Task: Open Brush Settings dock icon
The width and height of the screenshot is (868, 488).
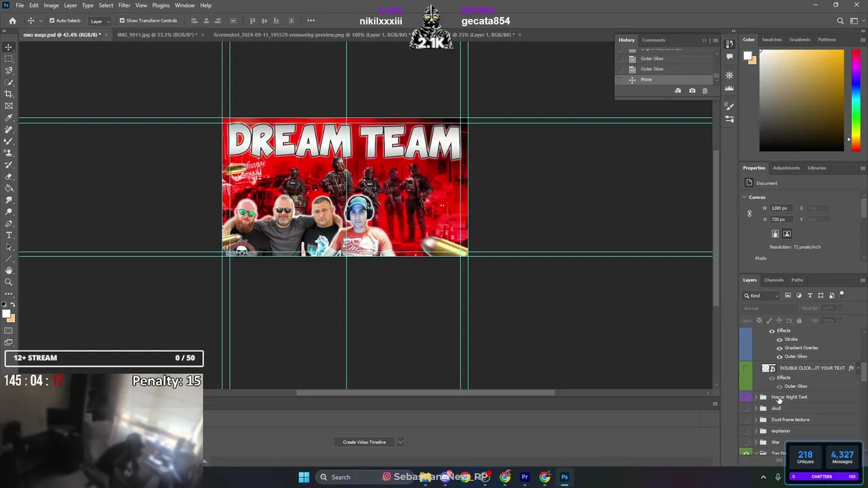Action: (729, 106)
